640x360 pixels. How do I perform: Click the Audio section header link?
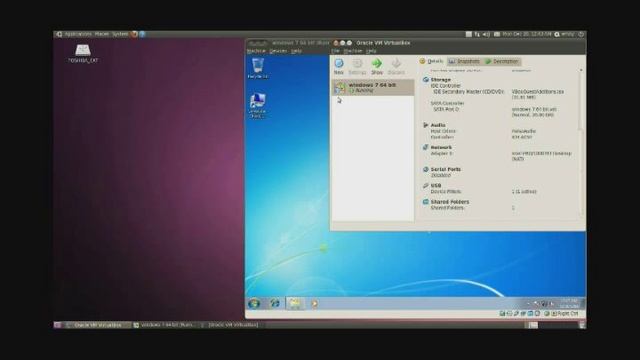(438, 125)
